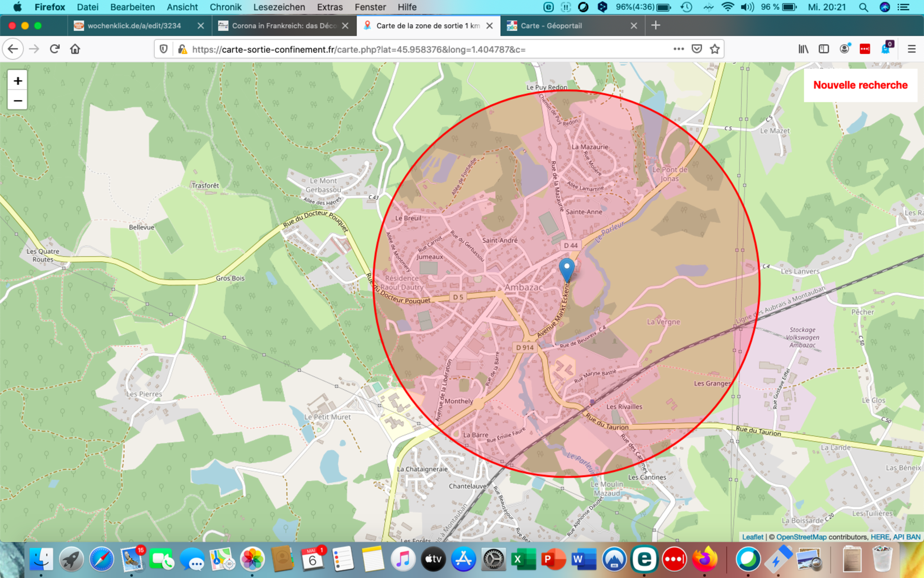This screenshot has height=578, width=924.
Task: Toggle the Firefox sidebar view
Action: click(x=824, y=49)
